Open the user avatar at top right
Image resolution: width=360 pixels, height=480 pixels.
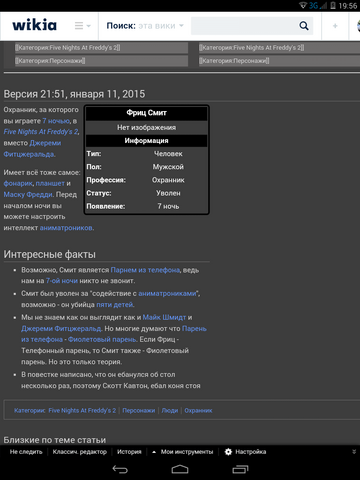pos(358,26)
